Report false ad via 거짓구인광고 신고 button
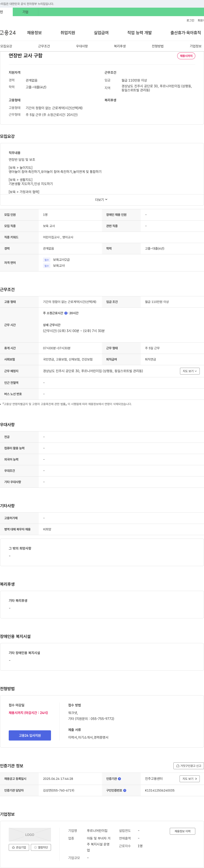The image size is (204, 868). coord(188,766)
